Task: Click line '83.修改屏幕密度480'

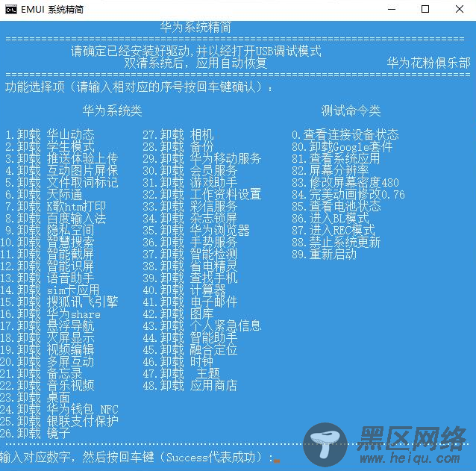Action: pyautogui.click(x=345, y=183)
